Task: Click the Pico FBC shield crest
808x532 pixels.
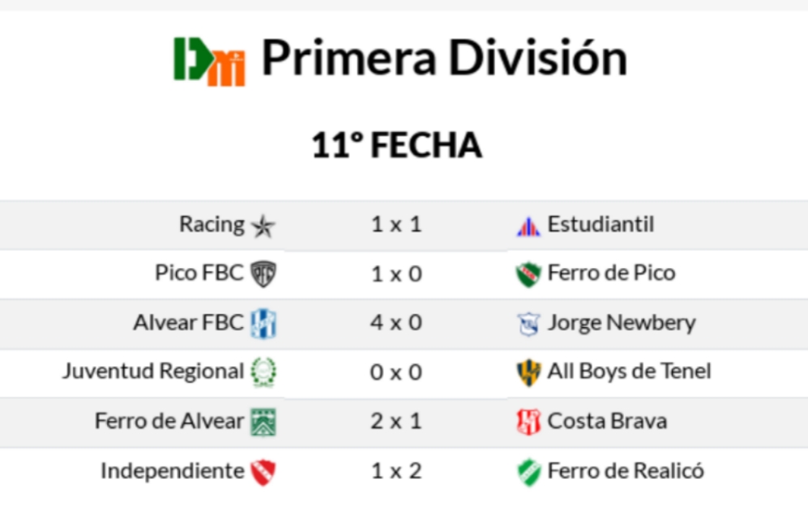Action: coord(263,275)
